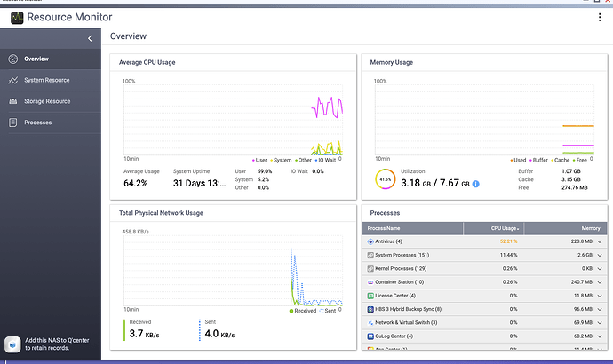The image size is (613, 364).
Task: Click the Antivirus process icon
Action: pos(370,241)
